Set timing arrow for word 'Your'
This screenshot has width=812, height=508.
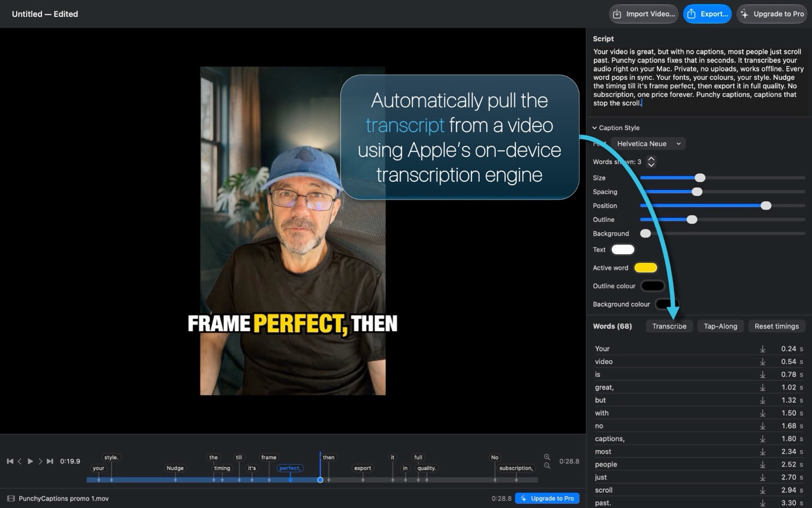tap(762, 348)
